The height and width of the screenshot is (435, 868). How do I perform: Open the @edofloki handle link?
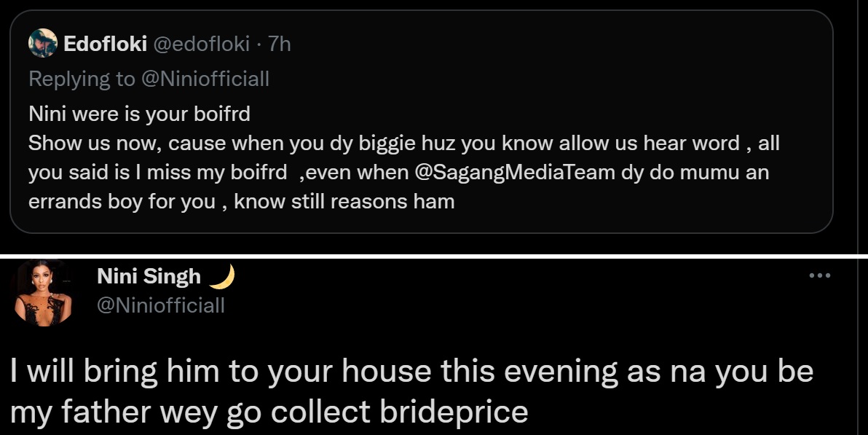[x=202, y=44]
